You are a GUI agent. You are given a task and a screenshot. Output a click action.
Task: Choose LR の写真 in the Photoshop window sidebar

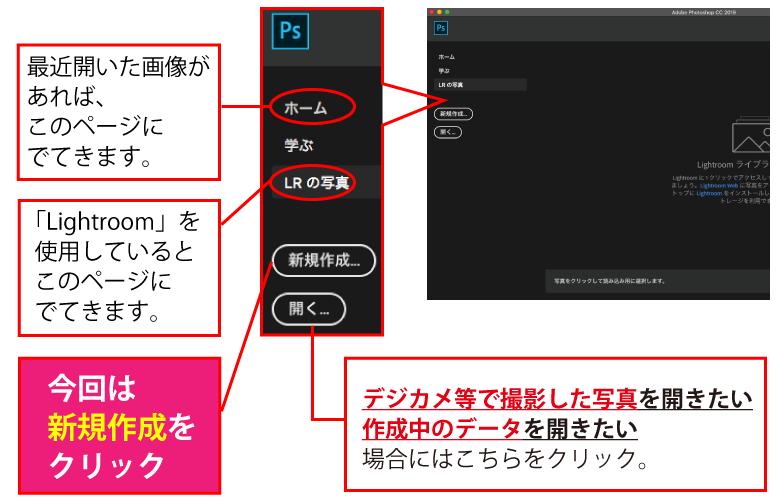(480, 85)
